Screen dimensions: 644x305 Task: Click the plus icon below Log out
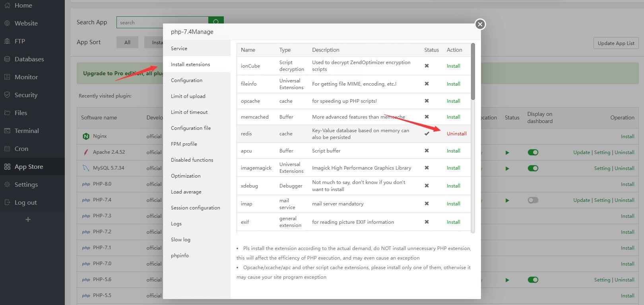[x=28, y=219]
